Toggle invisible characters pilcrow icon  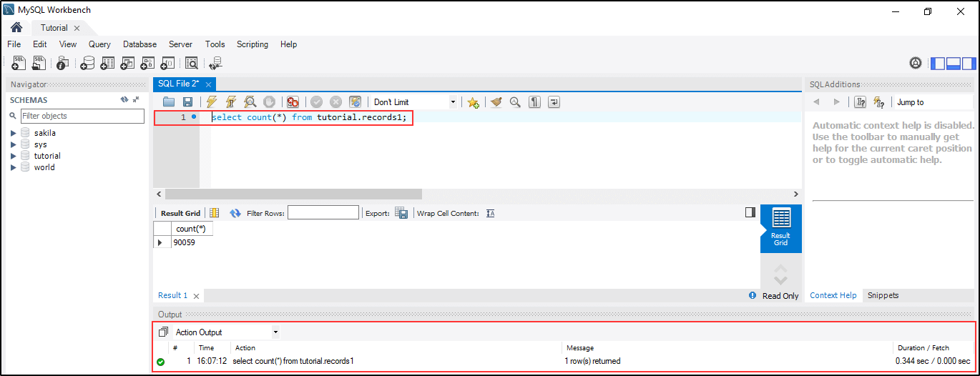pyautogui.click(x=534, y=102)
